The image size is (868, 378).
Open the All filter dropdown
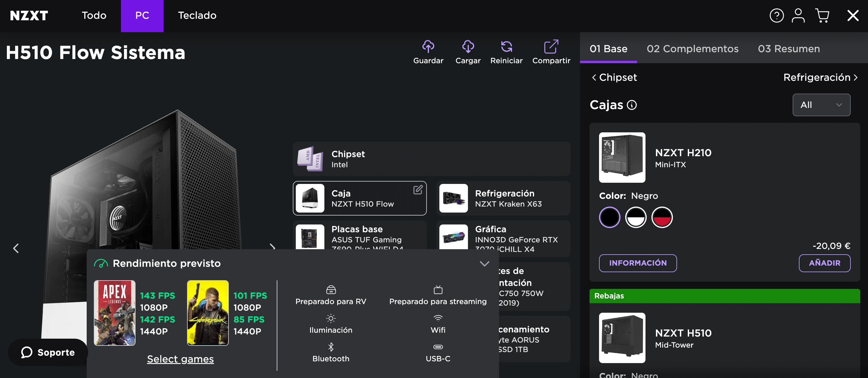pos(821,105)
